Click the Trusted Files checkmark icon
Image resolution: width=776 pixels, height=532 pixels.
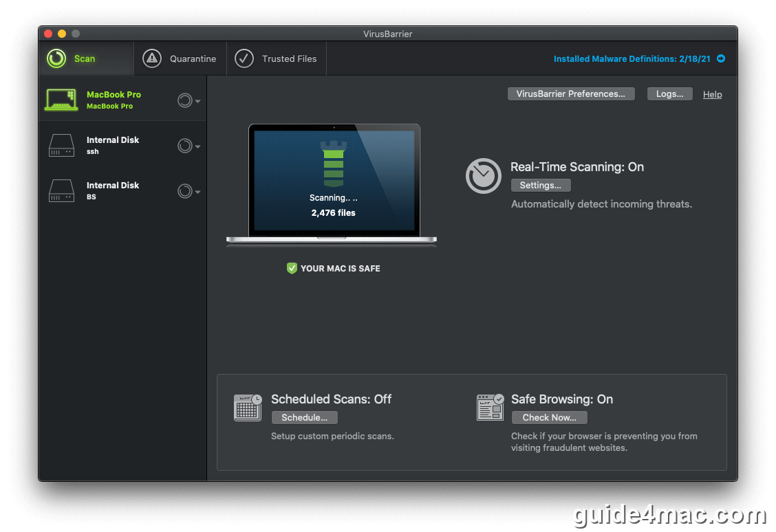(244, 58)
